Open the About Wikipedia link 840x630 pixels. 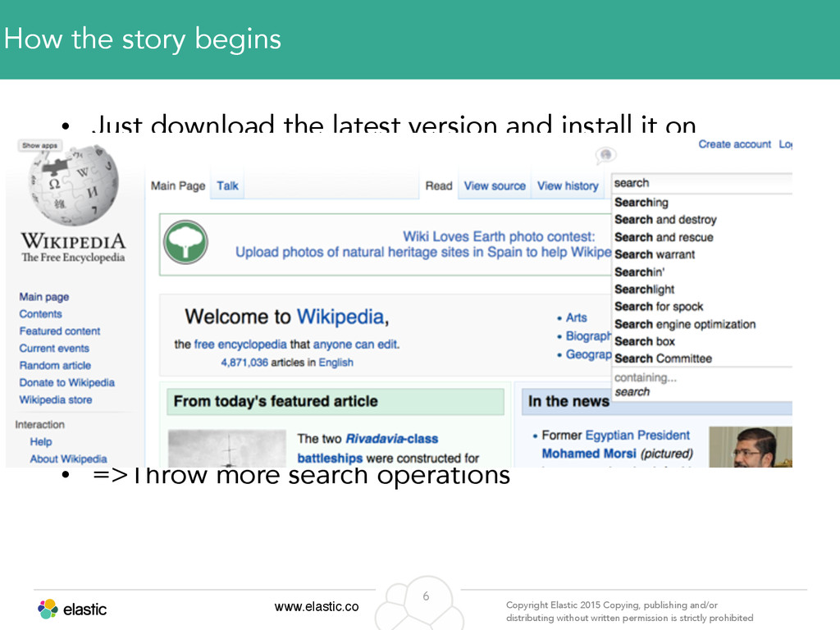(68, 459)
